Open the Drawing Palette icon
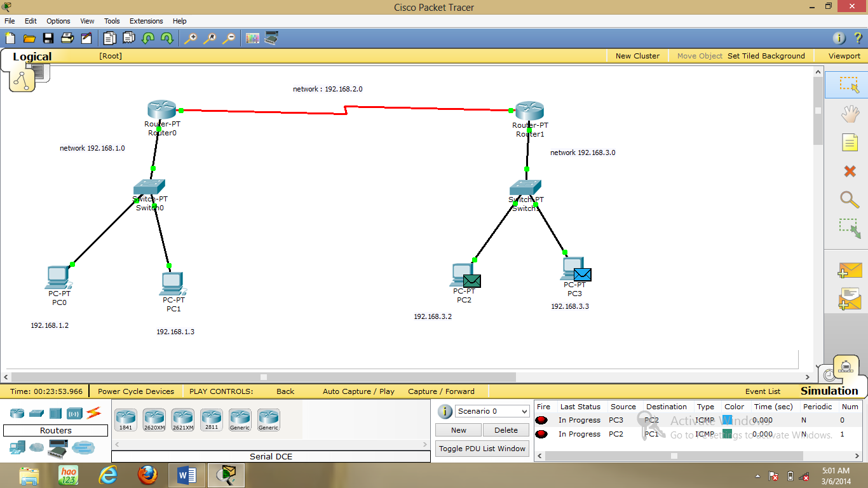The image size is (868, 488). [252, 38]
